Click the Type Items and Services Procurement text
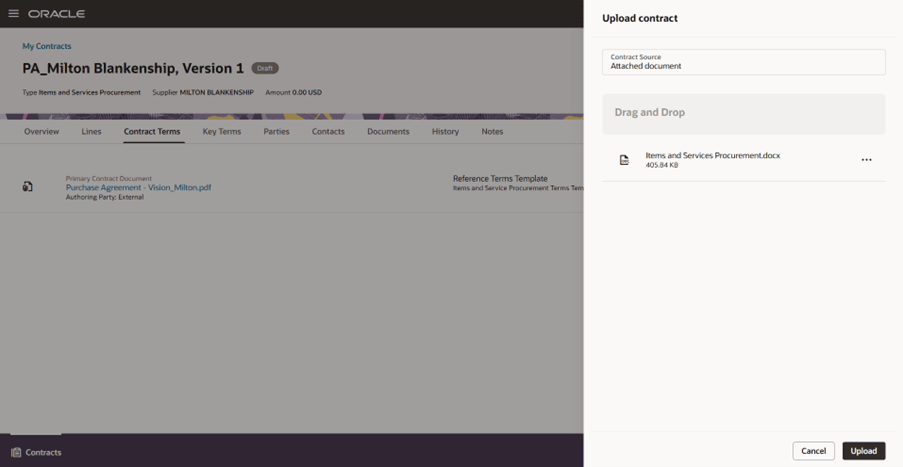903x467 pixels. click(81, 92)
